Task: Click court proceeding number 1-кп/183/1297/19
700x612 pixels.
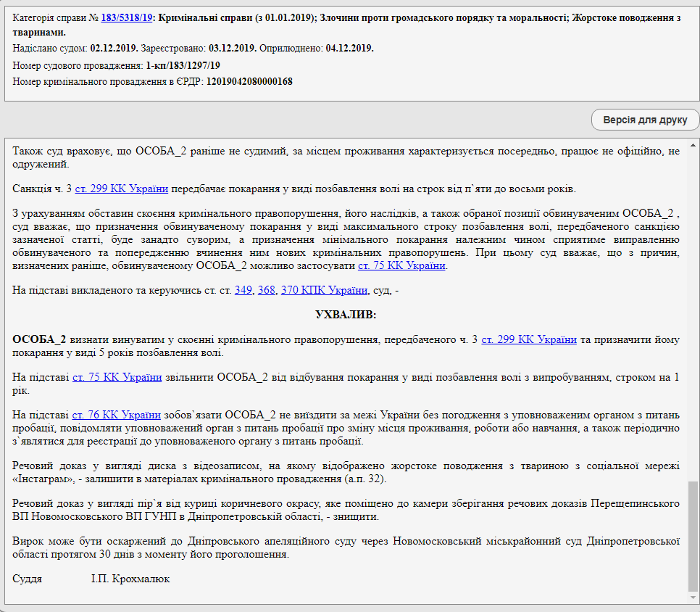Action: (x=183, y=65)
